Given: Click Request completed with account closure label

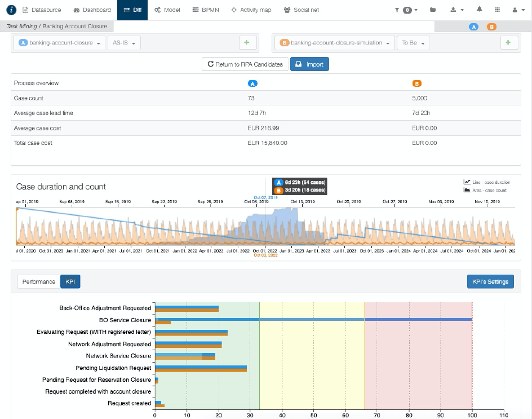Looking at the screenshot, I should [98, 391].
